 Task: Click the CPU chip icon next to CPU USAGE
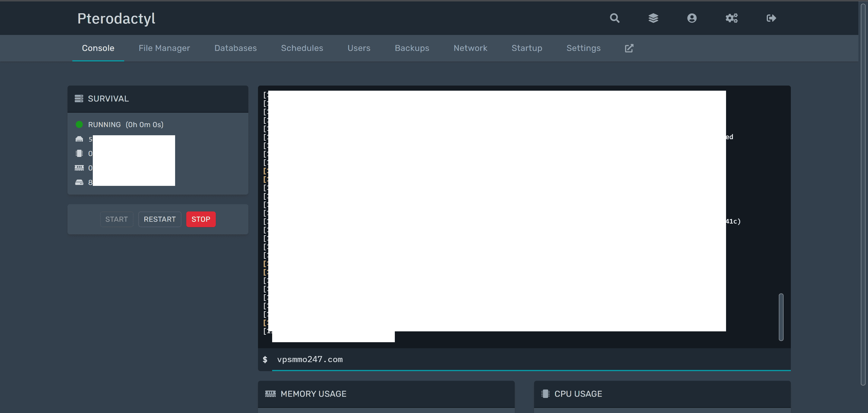pyautogui.click(x=545, y=393)
